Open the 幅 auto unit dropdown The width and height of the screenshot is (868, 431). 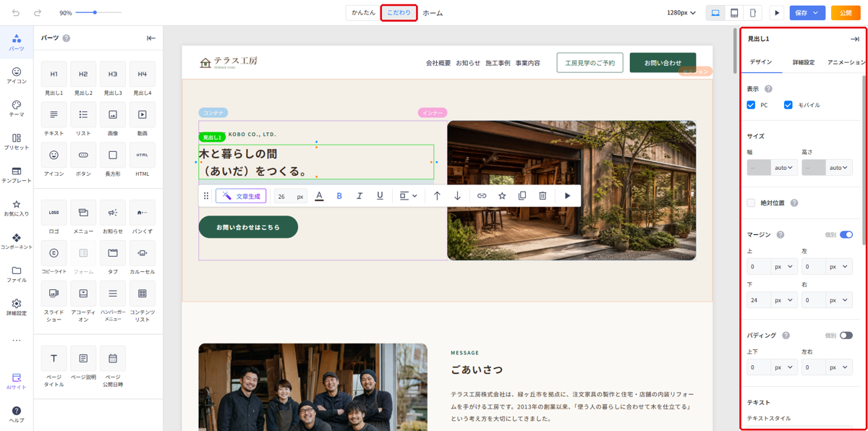point(784,168)
